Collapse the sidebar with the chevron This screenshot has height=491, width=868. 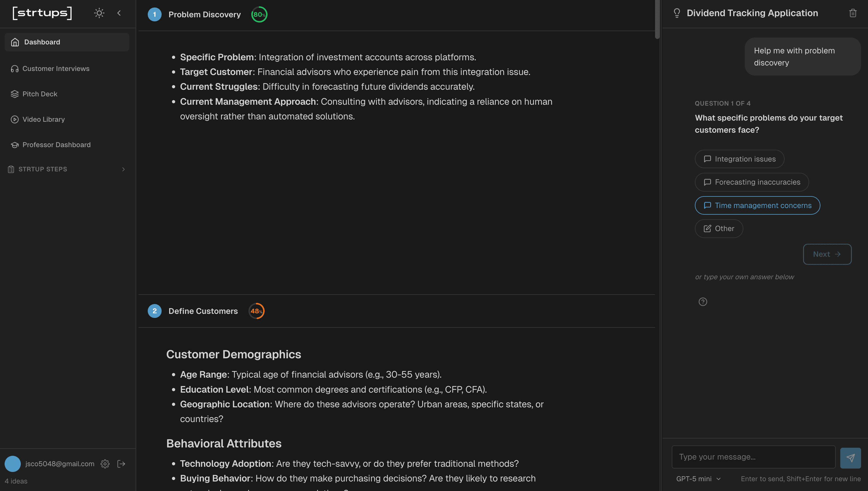(119, 13)
